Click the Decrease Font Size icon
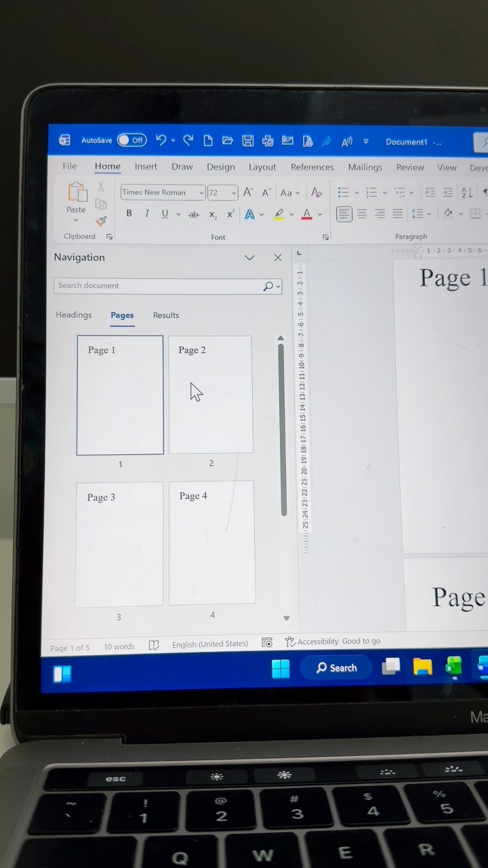The width and height of the screenshot is (488, 868). (x=266, y=193)
